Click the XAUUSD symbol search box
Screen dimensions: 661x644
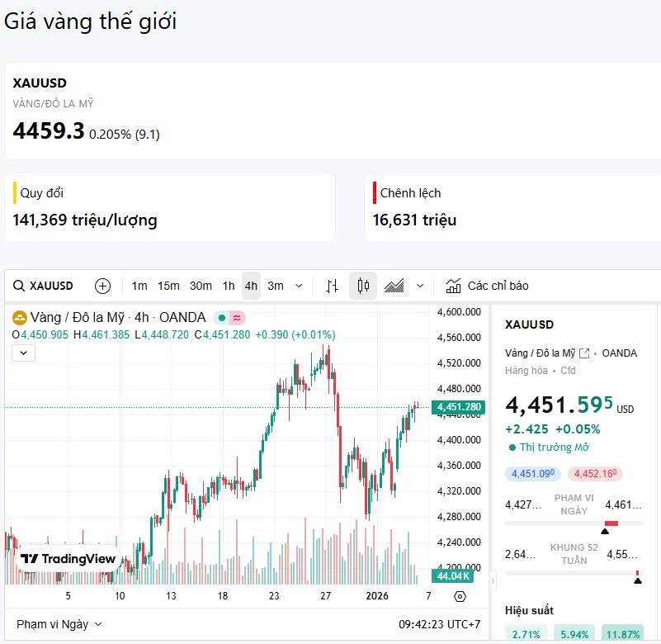45,286
